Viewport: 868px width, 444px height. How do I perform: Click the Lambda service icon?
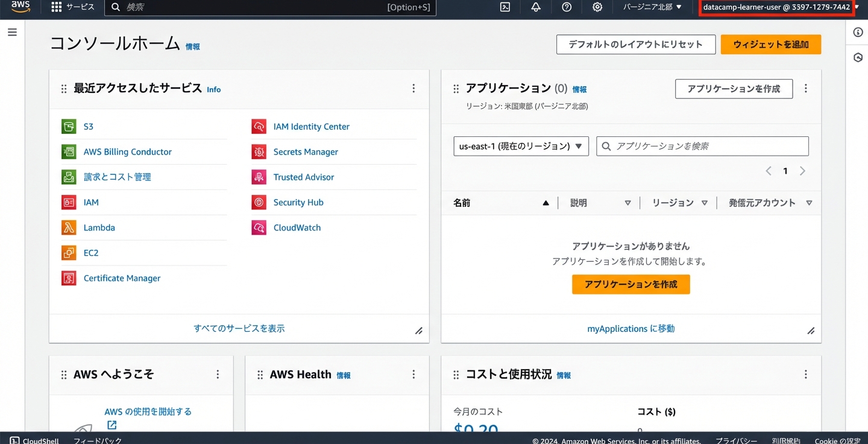[69, 228]
